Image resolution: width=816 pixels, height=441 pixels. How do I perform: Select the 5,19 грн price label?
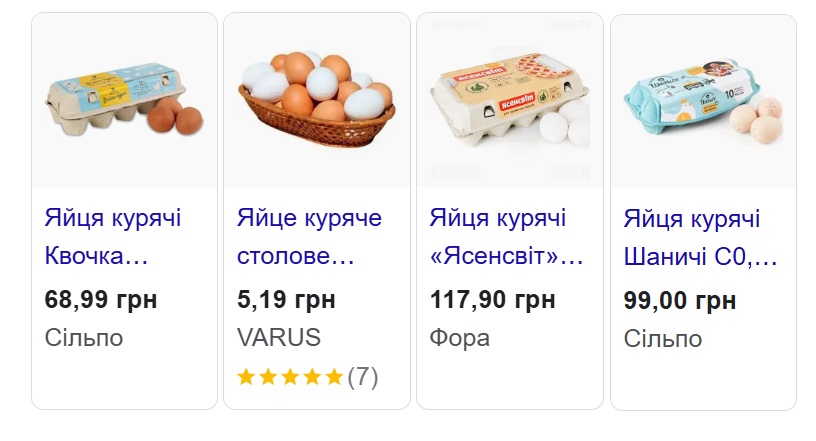click(x=286, y=298)
